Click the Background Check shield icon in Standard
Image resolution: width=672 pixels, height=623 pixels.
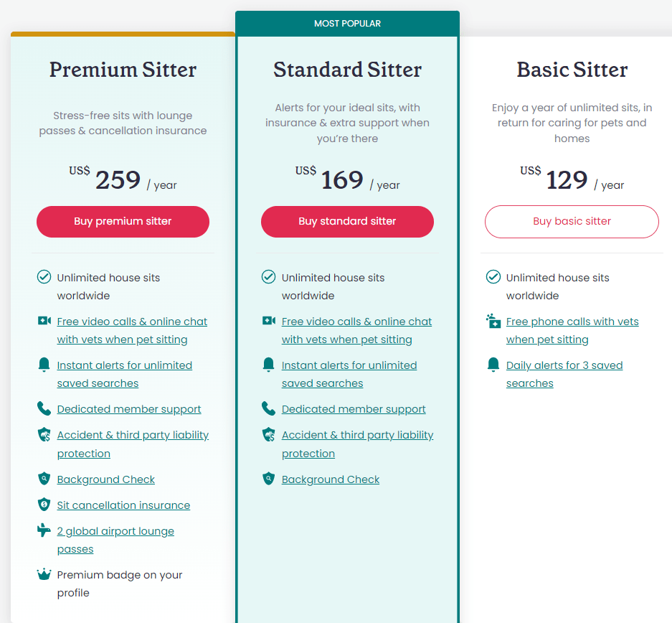268,478
